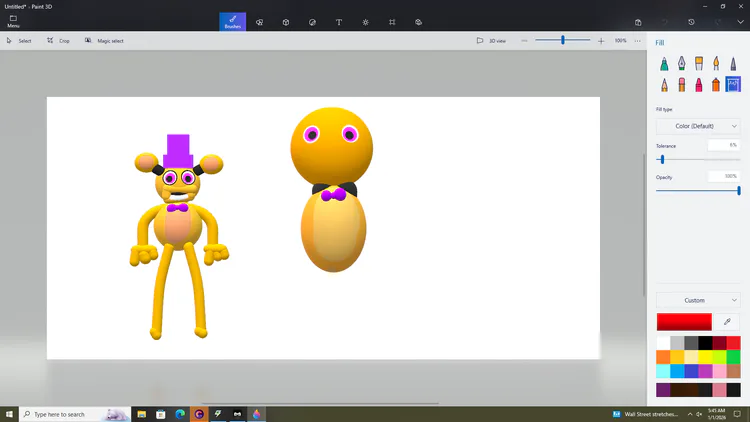The image size is (750, 422).
Task: Open the 3D shapes tab
Action: (286, 22)
